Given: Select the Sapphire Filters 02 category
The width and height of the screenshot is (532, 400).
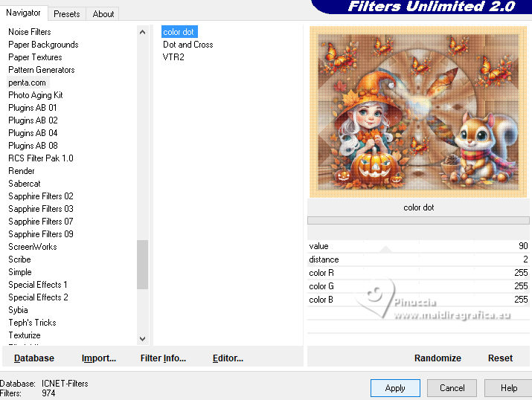Looking at the screenshot, I should (41, 196).
